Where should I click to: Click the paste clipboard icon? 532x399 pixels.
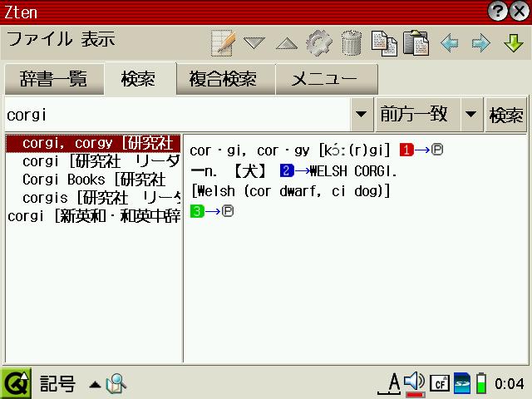(416, 42)
